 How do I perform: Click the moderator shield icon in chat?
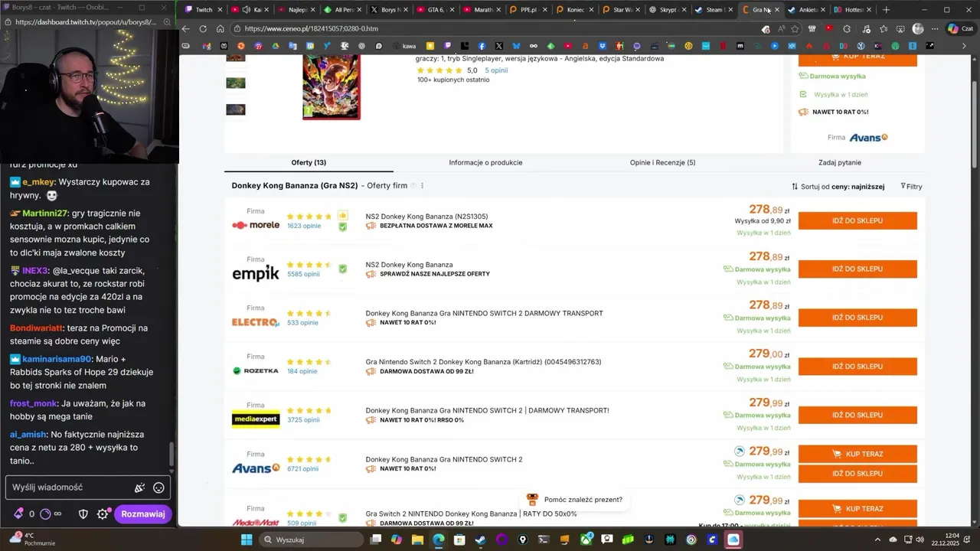click(x=83, y=514)
